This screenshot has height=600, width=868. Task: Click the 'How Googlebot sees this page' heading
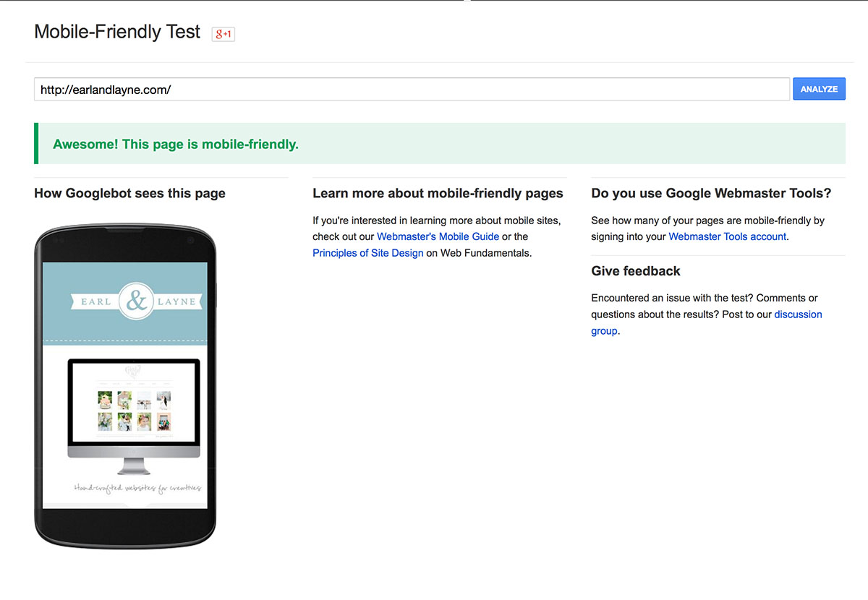tap(129, 193)
